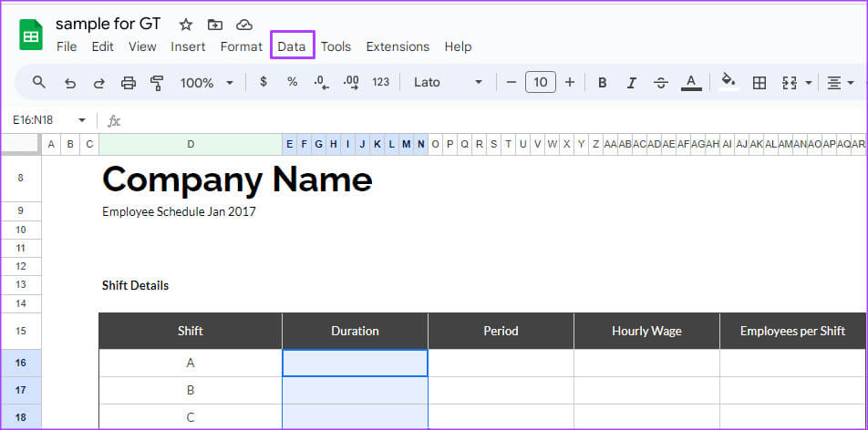Decrease decimal places
Viewport: 868px width, 430px height.
pyautogui.click(x=321, y=83)
